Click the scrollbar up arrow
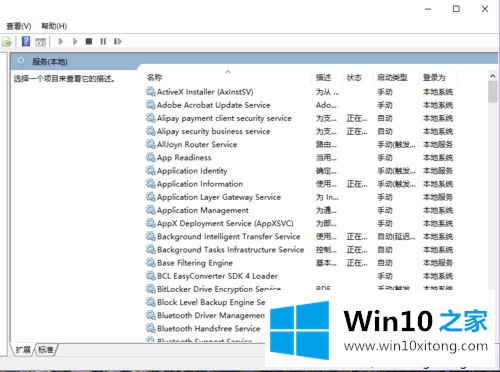The width and height of the screenshot is (500, 372). (x=493, y=76)
